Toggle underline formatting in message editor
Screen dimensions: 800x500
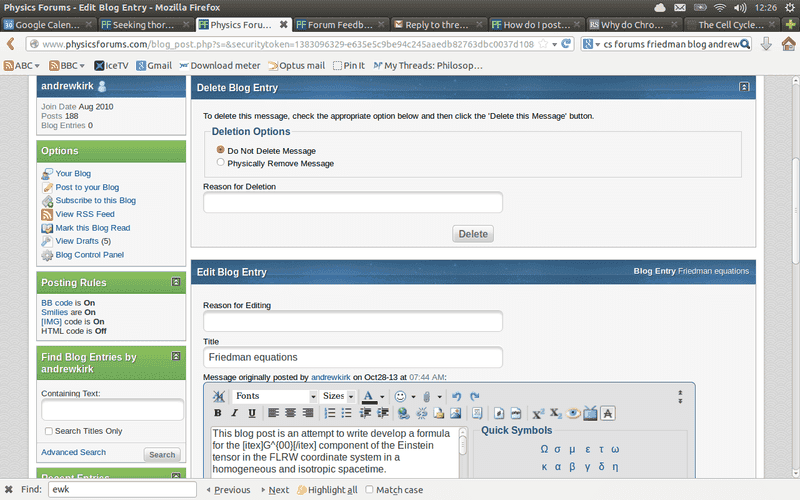tap(252, 413)
